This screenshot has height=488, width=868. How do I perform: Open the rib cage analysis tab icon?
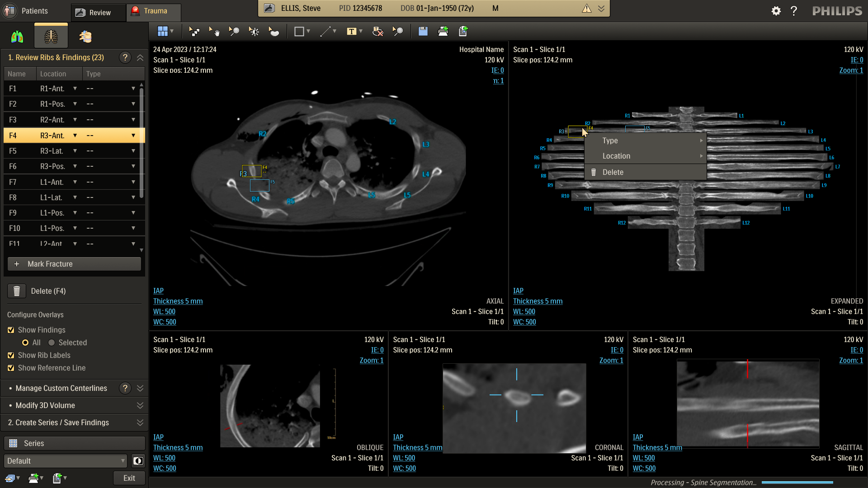pos(51,37)
